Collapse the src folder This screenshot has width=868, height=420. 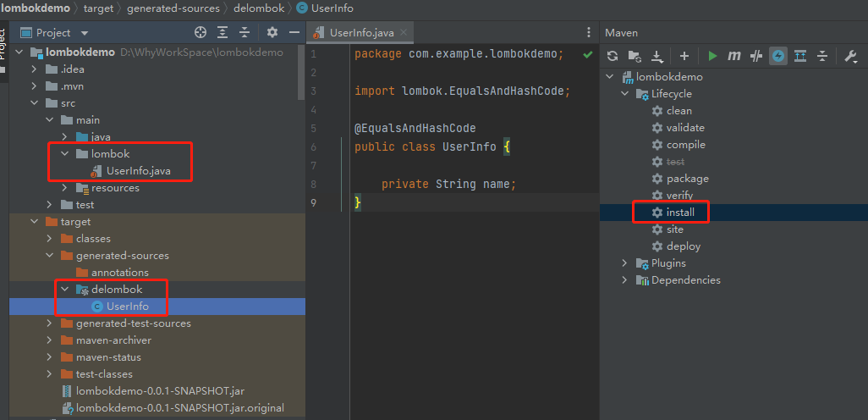(x=35, y=103)
